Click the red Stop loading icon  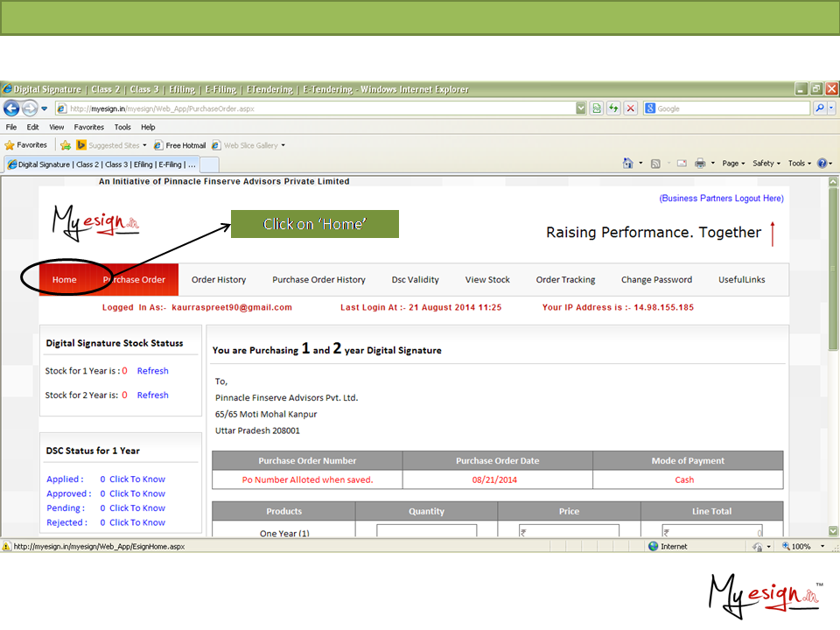(x=630, y=108)
